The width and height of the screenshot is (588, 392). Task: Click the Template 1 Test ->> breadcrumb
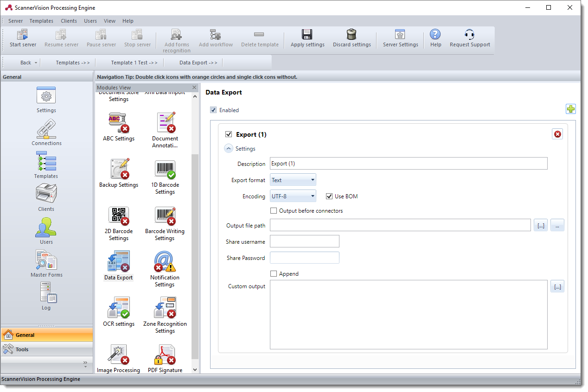134,63
